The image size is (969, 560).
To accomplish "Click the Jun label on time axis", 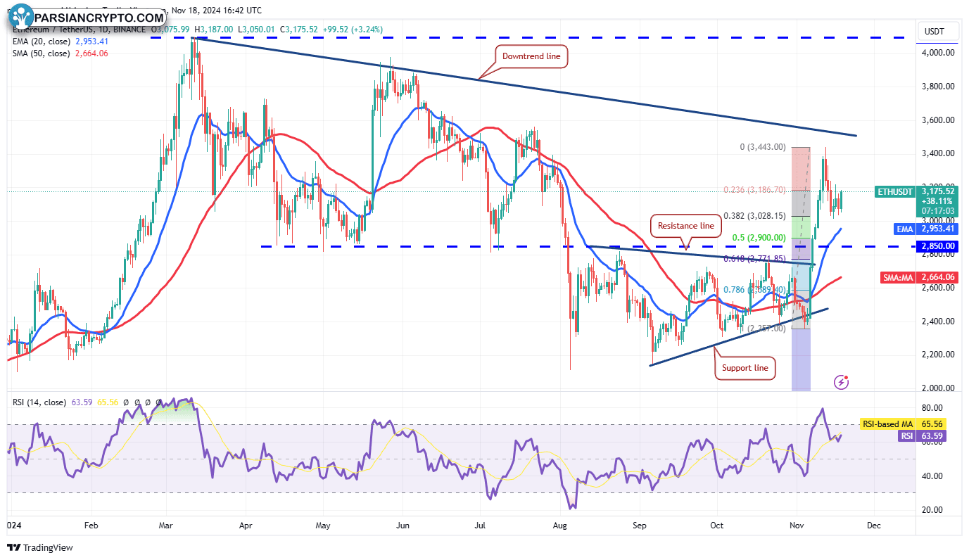I will (403, 525).
